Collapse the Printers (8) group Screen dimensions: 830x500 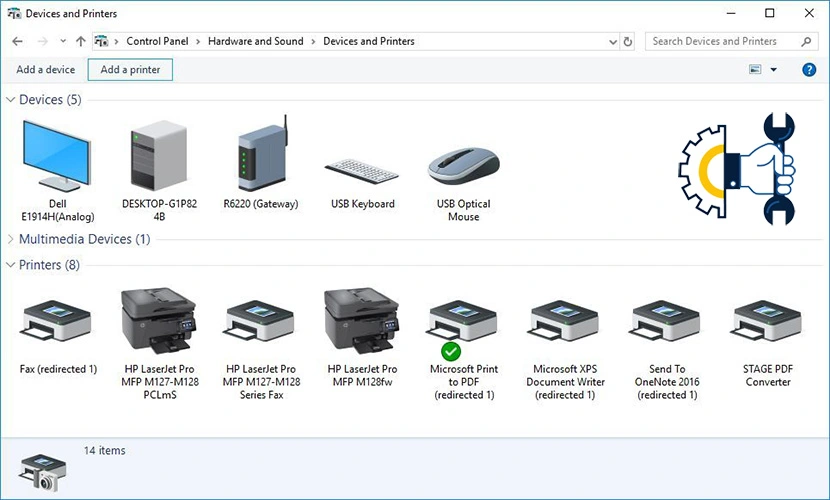(x=11, y=265)
